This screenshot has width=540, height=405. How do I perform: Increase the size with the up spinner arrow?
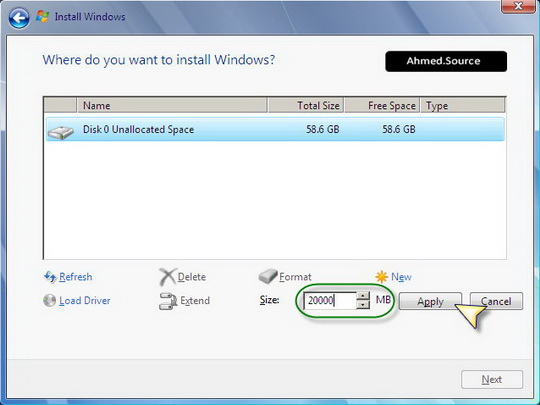click(363, 296)
